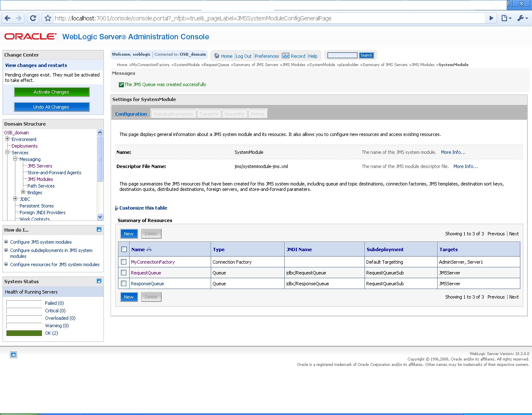Screen dimensions: 532x415
Task: Minimize the System Status panel
Action: 99,281
